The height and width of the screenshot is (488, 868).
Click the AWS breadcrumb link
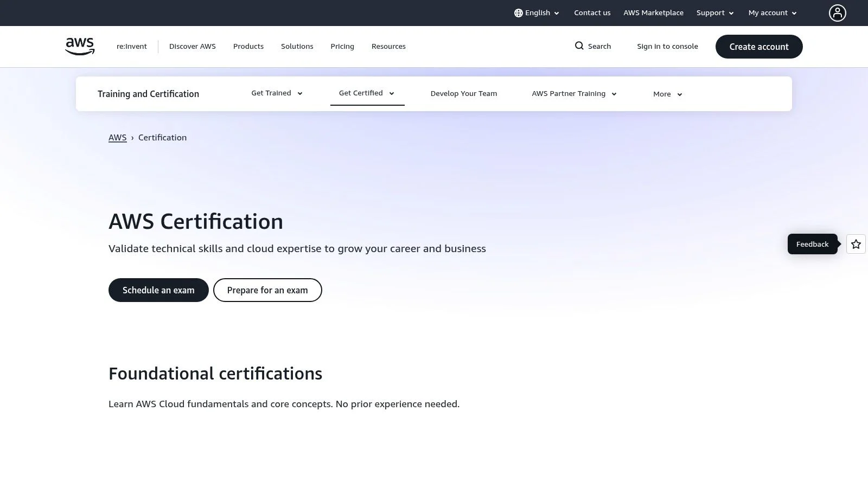pyautogui.click(x=117, y=138)
